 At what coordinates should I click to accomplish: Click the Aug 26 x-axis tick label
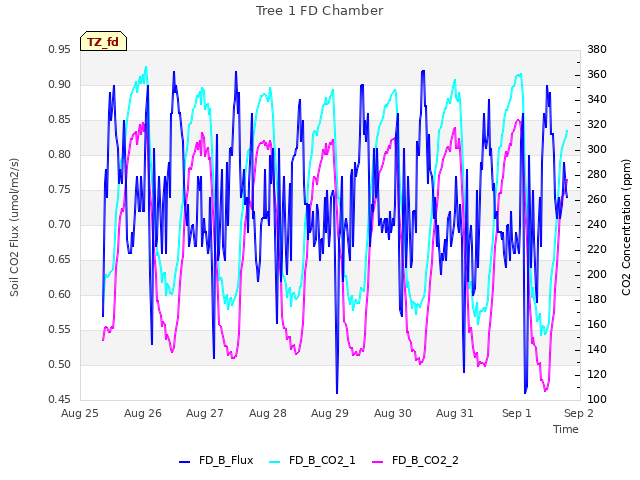click(x=143, y=413)
